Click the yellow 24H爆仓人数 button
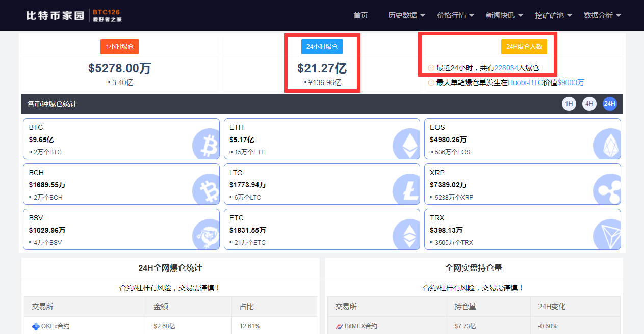This screenshot has height=334, width=644. point(524,47)
